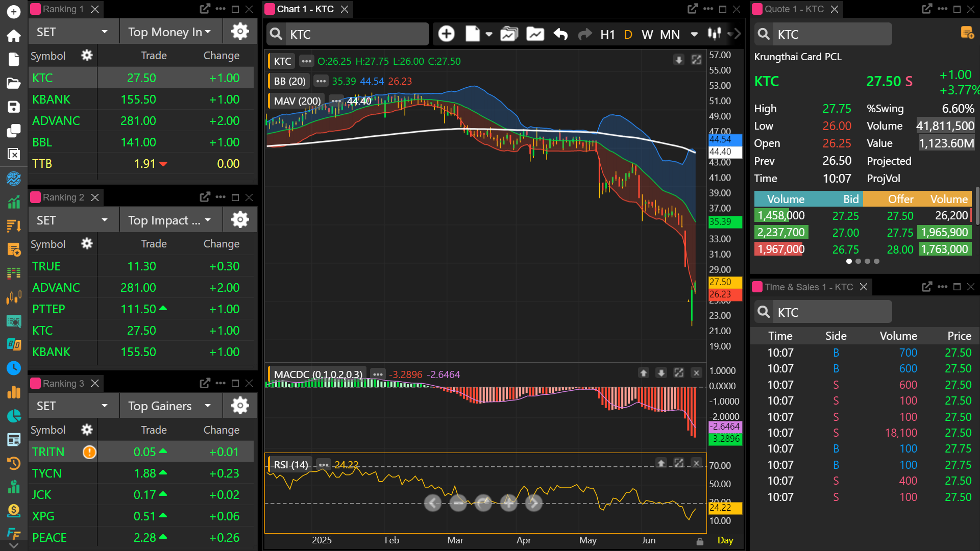Toggle fullscreen on the main KTC price pane
This screenshot has height=551, width=980.
pyautogui.click(x=696, y=60)
